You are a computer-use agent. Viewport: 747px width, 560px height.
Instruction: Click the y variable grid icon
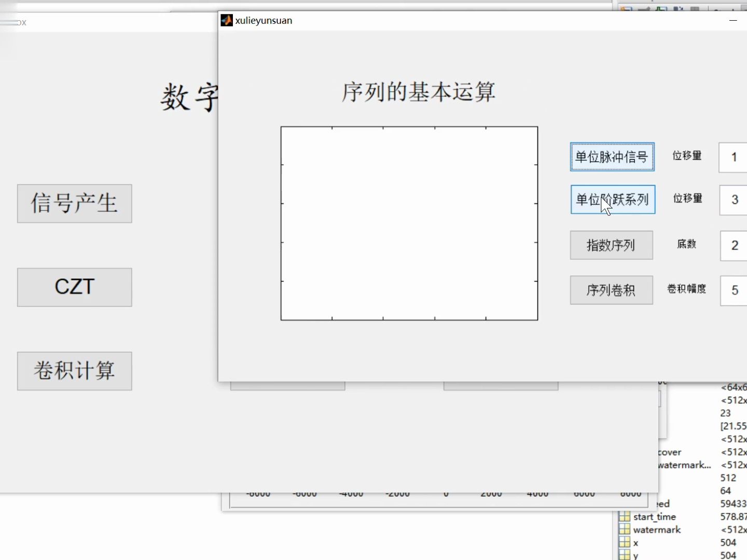[x=625, y=555]
